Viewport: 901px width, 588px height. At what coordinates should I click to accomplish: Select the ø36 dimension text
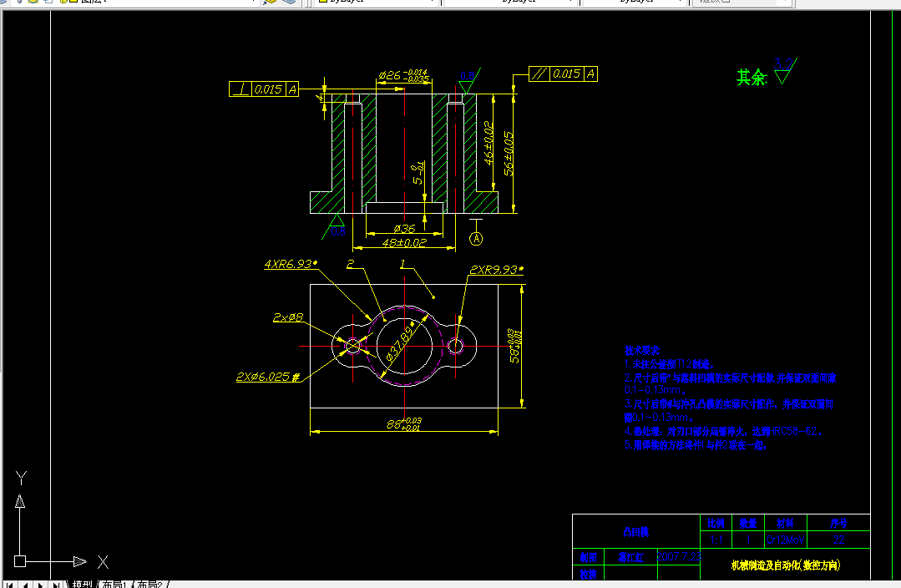click(404, 229)
